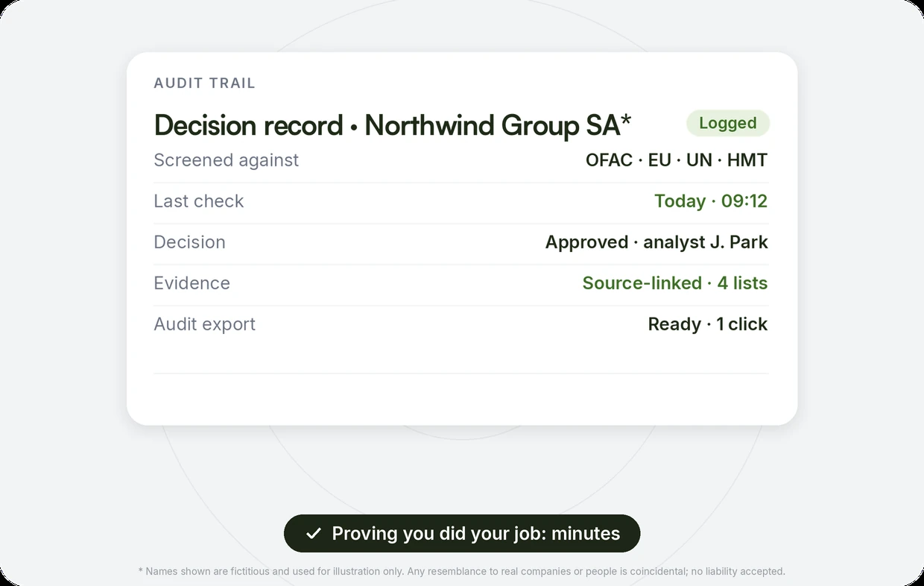Open the Source-linked · 4 lists link
This screenshot has height=586, width=924.
(675, 283)
